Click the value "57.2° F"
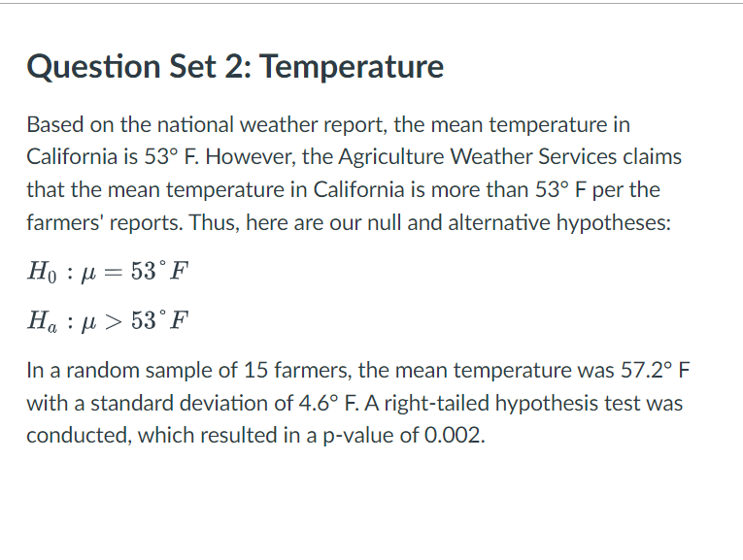Screen dimensions: 743x560 [655, 370]
